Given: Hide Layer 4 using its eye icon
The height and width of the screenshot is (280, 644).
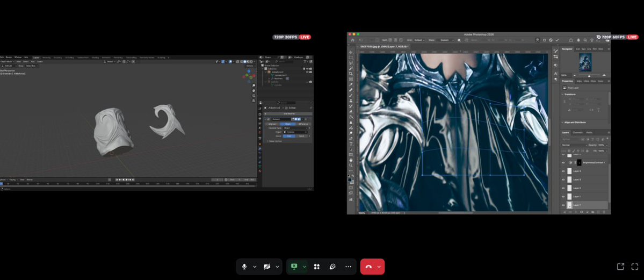Looking at the screenshot, I should click(x=563, y=170).
